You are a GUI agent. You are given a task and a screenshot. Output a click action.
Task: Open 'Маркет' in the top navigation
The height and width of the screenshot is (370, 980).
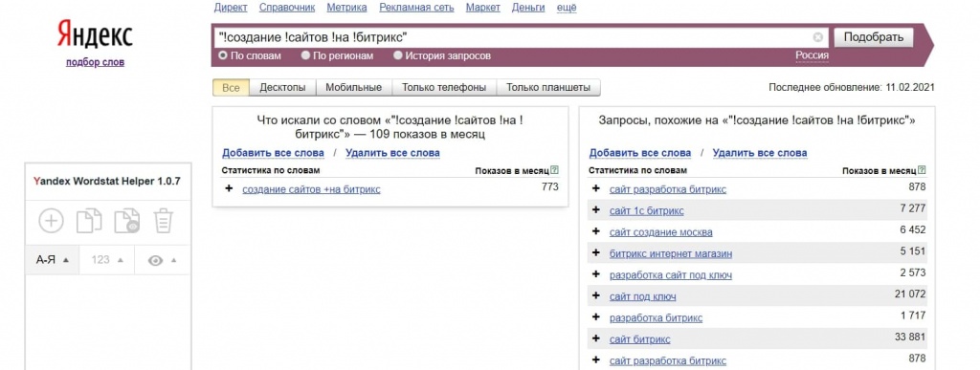coord(483,8)
